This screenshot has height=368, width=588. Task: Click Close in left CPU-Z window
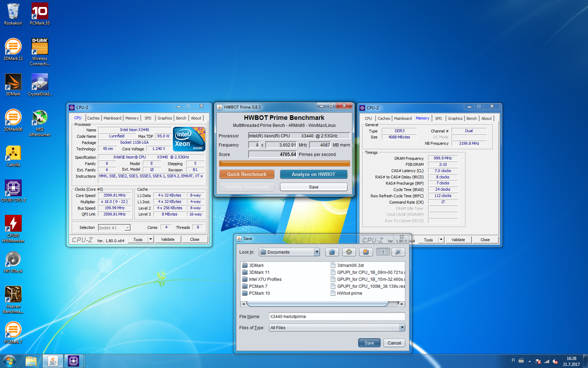click(x=195, y=239)
